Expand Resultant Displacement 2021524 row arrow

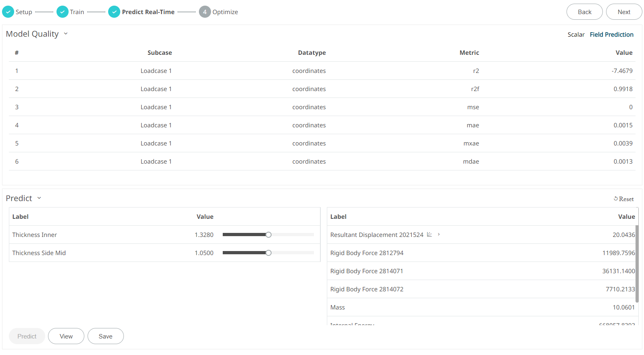pyautogui.click(x=439, y=235)
